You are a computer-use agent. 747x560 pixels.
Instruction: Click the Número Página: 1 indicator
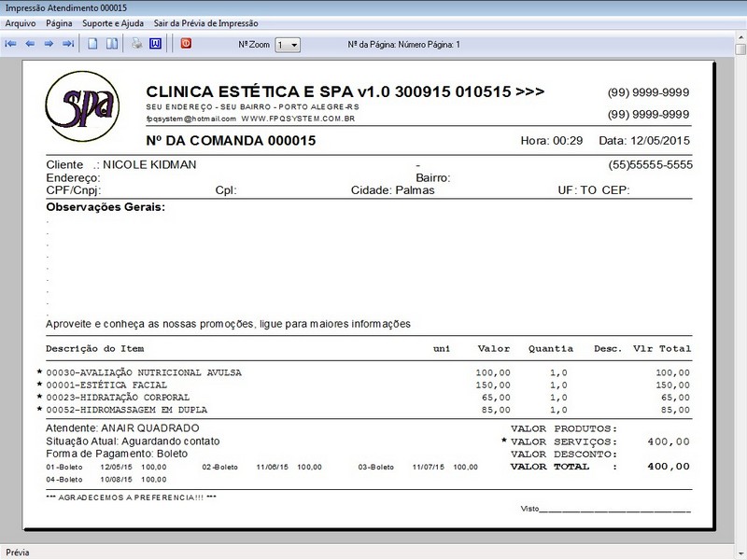[x=430, y=44]
